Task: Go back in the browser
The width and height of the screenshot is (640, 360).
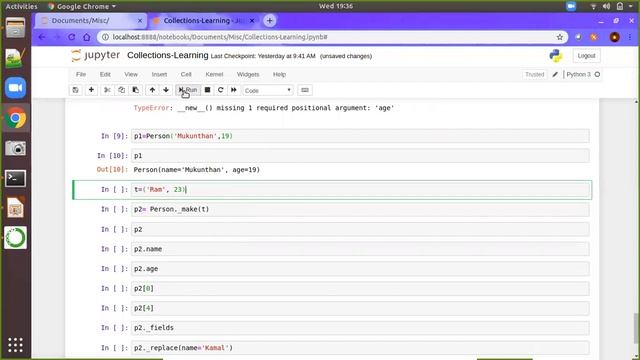Action: point(42,37)
